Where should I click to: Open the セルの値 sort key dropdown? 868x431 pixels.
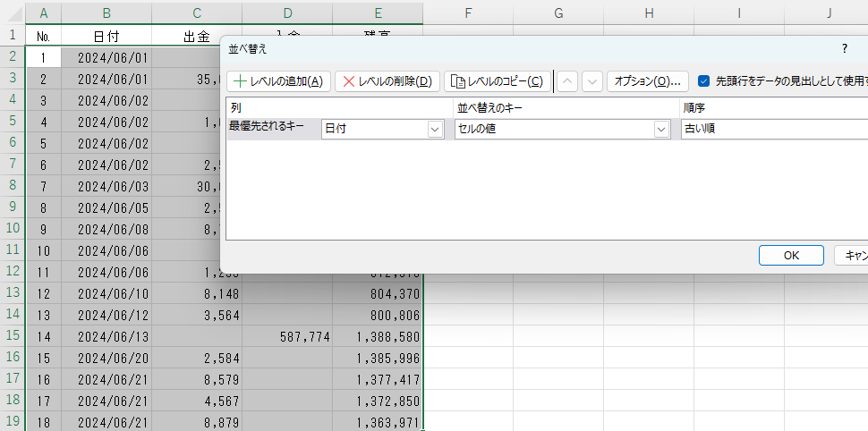[x=661, y=130]
